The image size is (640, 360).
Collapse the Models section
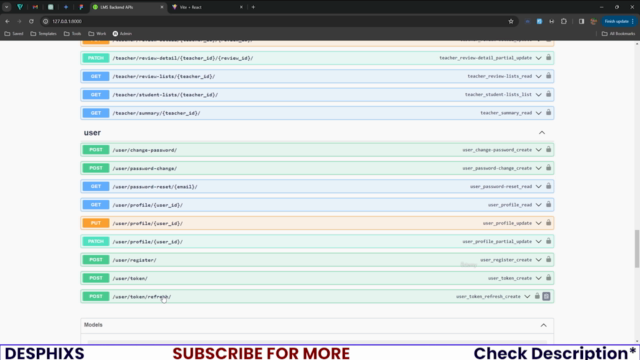pyautogui.click(x=543, y=325)
